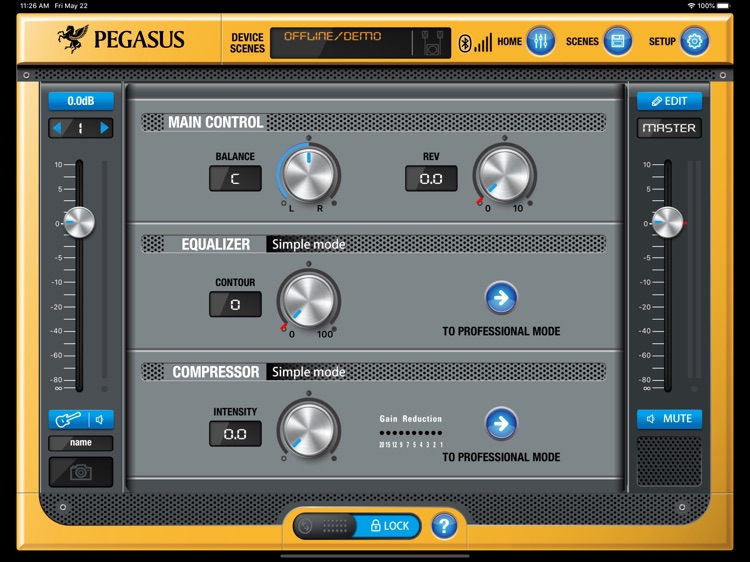This screenshot has width=750, height=562.
Task: Click the Wi-Fi icon in status bar
Action: [691, 6]
